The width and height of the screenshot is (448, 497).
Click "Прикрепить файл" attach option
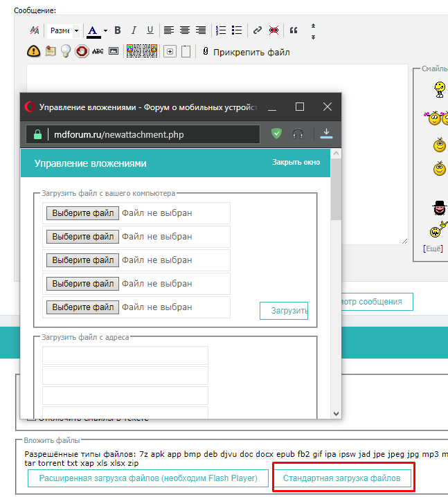point(246,52)
